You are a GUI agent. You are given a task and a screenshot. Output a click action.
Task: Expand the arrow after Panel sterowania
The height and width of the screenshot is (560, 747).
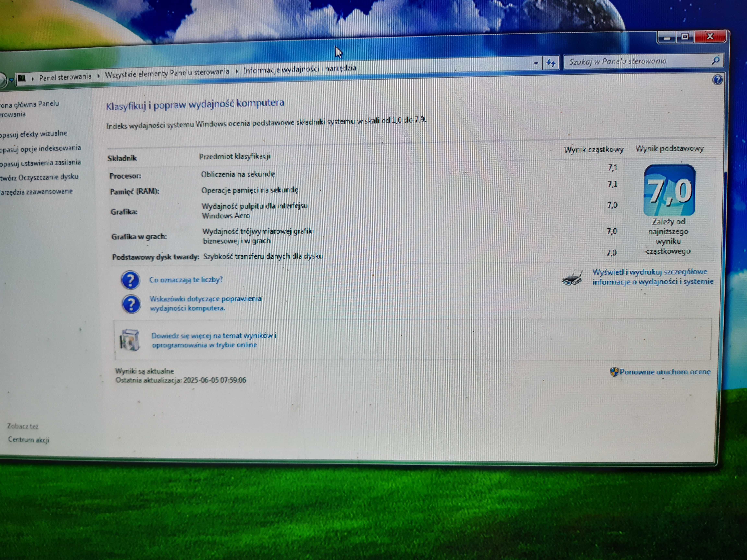click(98, 76)
